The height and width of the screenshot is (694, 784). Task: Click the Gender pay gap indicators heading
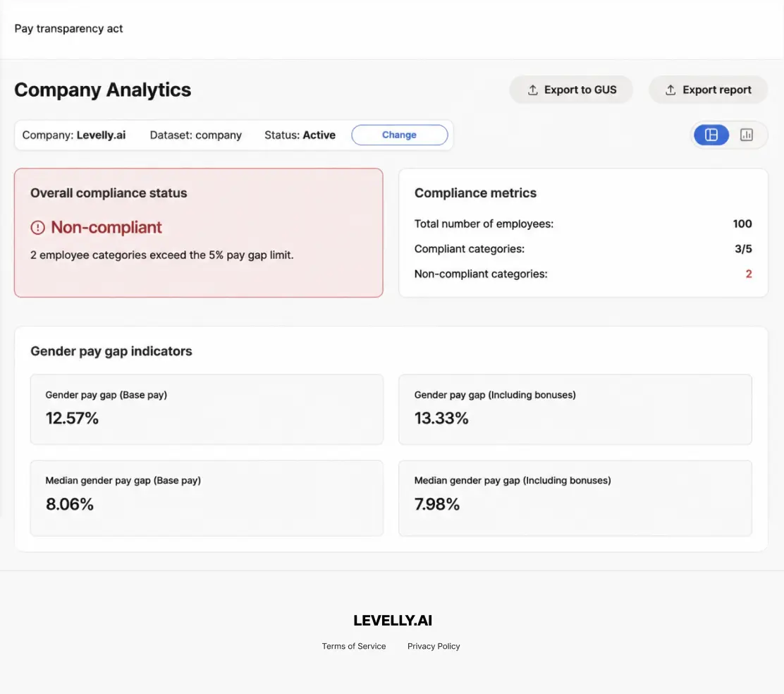(111, 351)
